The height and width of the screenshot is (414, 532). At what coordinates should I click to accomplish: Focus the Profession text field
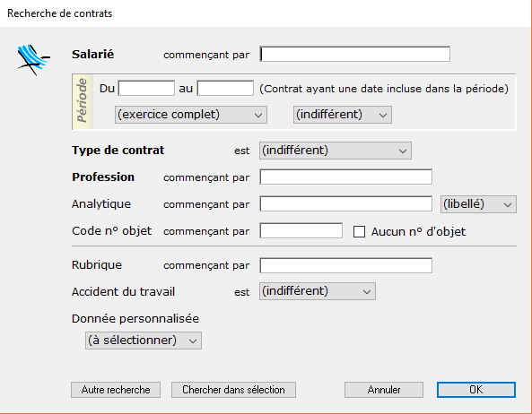pos(345,177)
